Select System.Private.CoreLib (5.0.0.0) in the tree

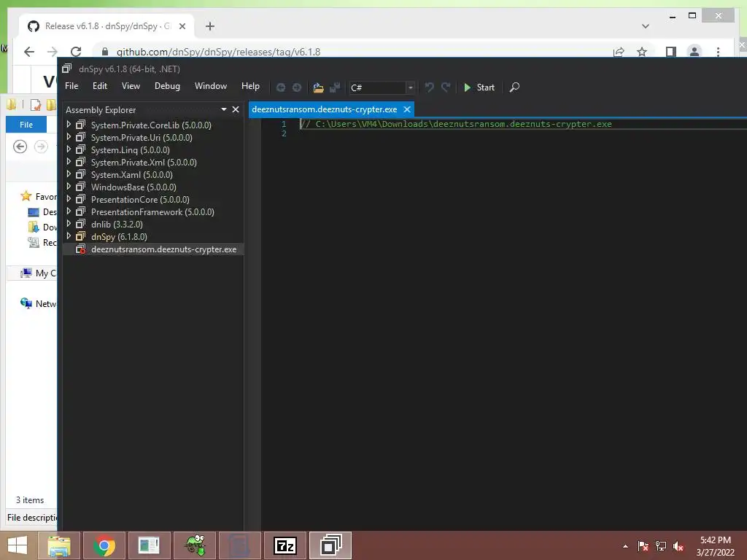tap(151, 125)
